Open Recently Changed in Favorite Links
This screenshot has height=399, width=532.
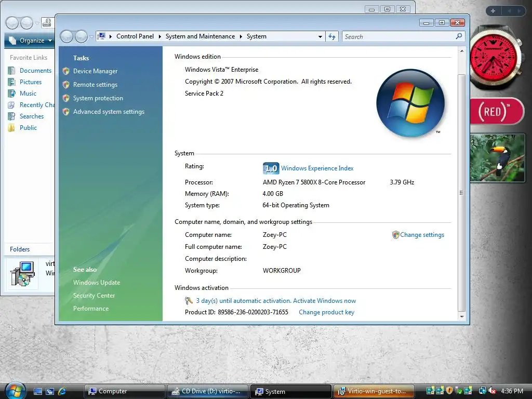click(37, 105)
